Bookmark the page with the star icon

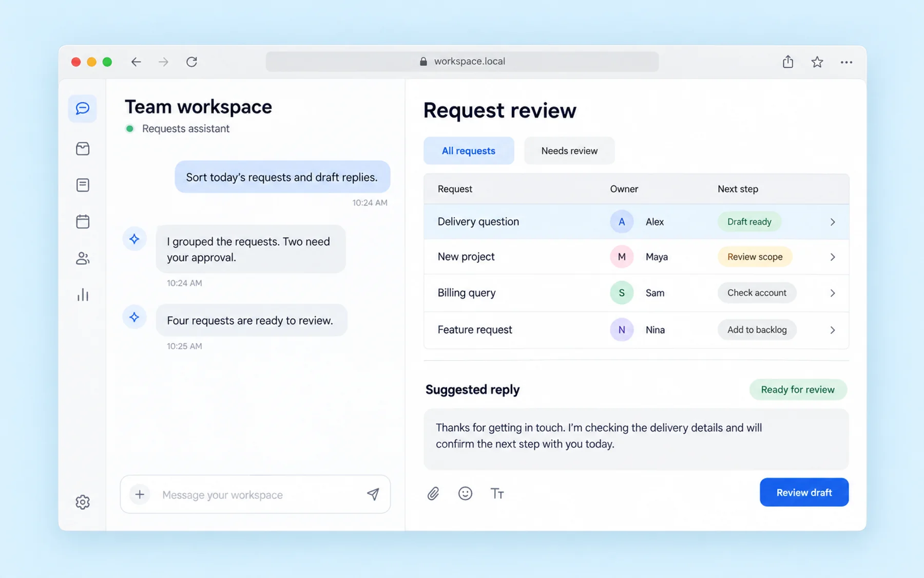pyautogui.click(x=817, y=62)
